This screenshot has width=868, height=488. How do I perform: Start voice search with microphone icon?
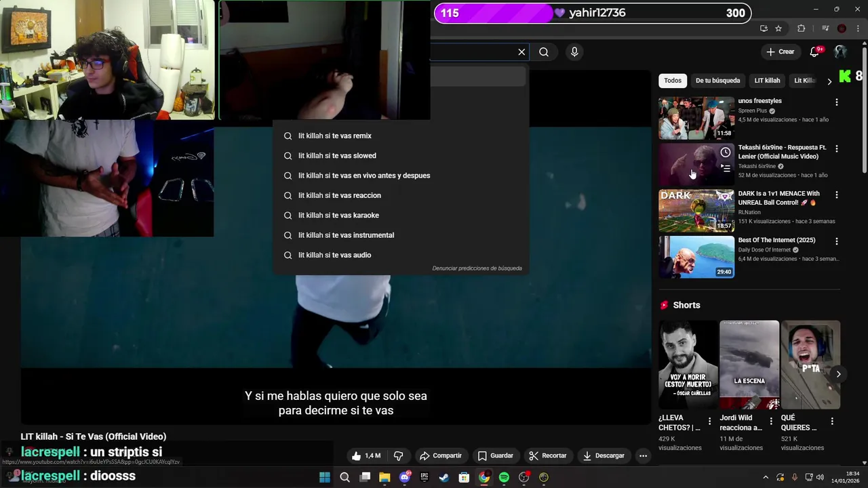pos(574,52)
